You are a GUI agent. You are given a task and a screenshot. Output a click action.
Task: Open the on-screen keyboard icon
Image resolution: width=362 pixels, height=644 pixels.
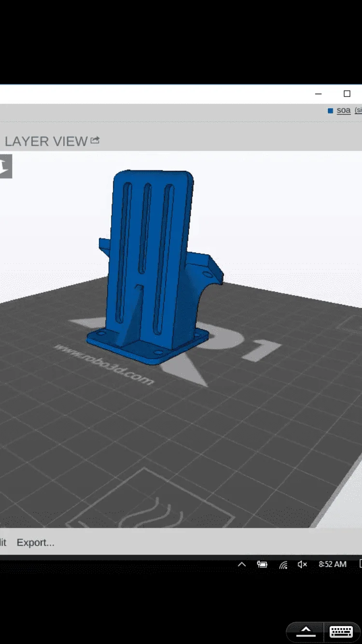tap(341, 631)
